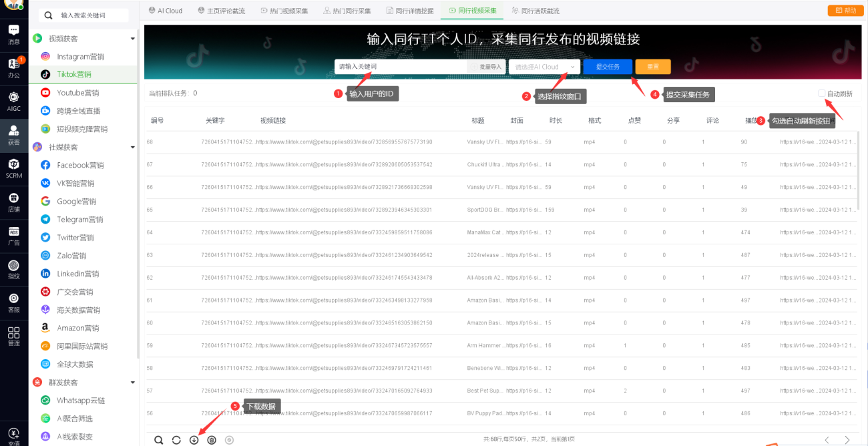Click the 批量导入 batch import button
The image size is (868, 446).
[485, 67]
